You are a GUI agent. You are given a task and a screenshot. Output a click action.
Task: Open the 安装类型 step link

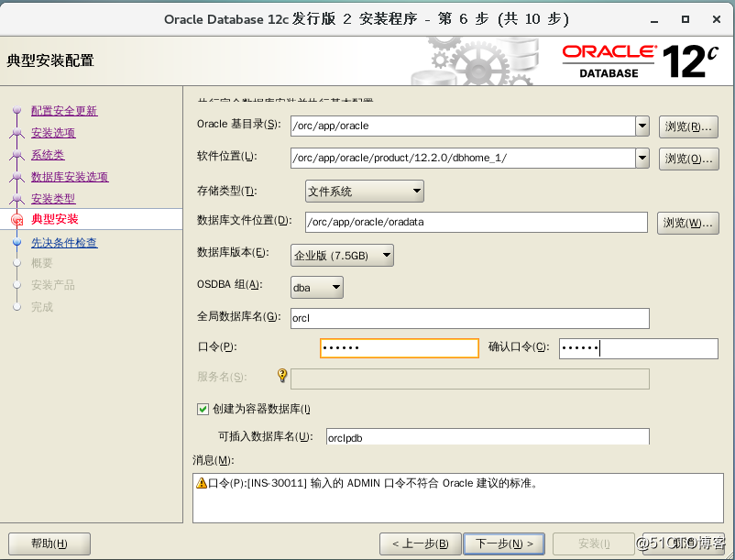point(53,199)
